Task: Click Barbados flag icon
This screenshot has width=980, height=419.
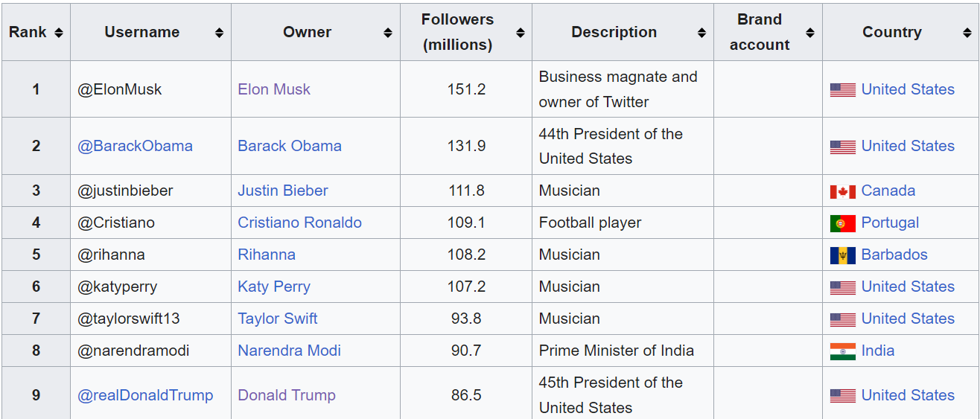Action: pos(842,255)
